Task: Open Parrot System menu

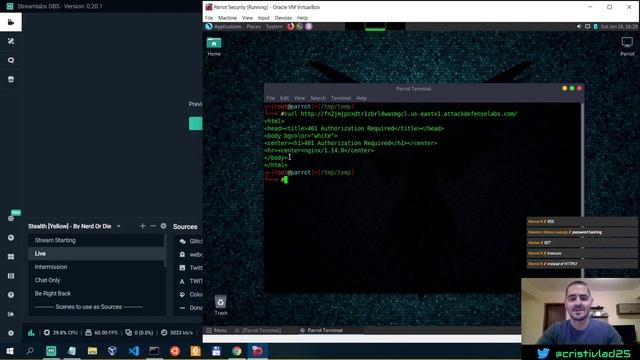Action: pos(274,27)
